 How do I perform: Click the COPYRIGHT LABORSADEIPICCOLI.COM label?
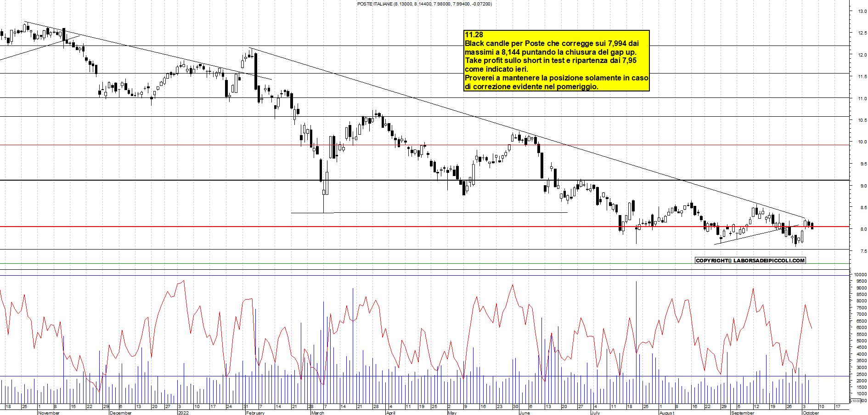750,261
